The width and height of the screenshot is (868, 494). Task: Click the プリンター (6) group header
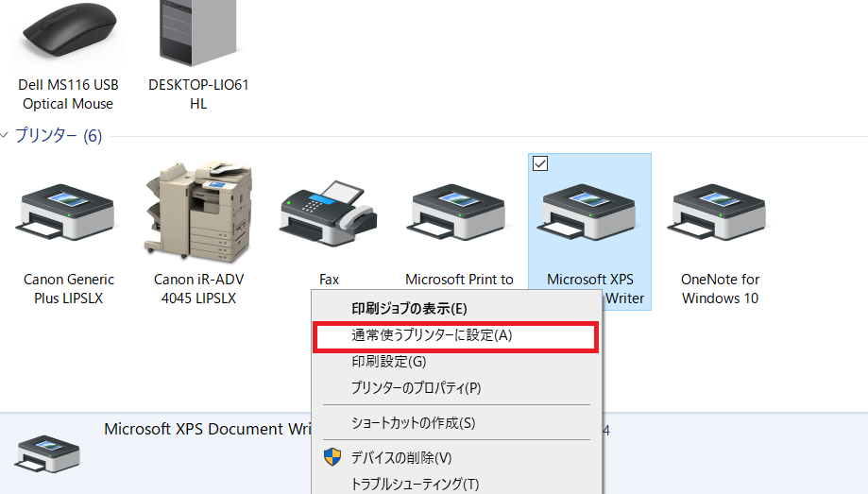click(x=59, y=135)
